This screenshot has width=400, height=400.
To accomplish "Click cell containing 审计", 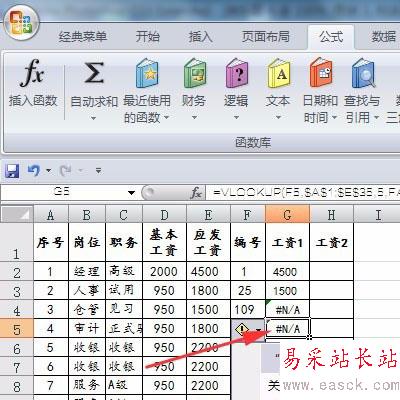I will tap(87, 328).
